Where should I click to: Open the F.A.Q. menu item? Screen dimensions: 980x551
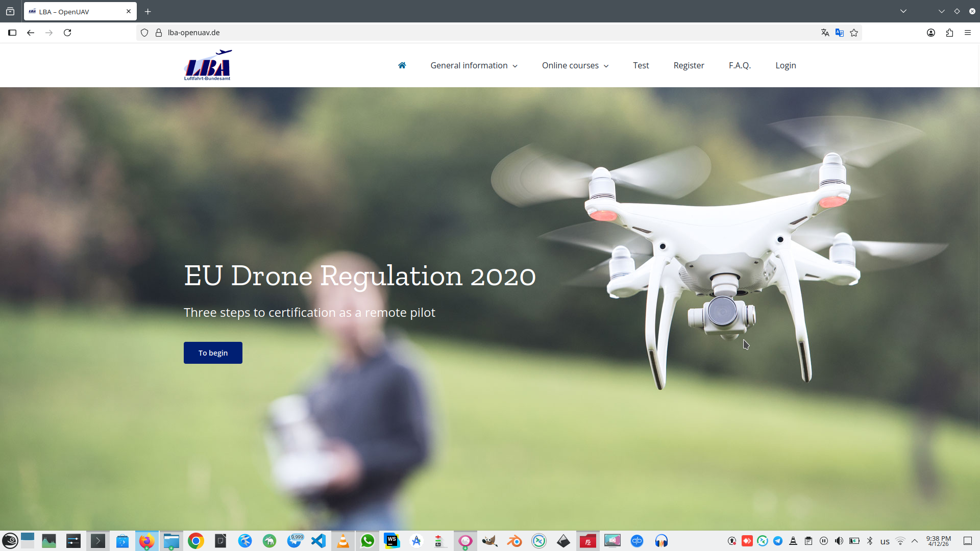(740, 65)
